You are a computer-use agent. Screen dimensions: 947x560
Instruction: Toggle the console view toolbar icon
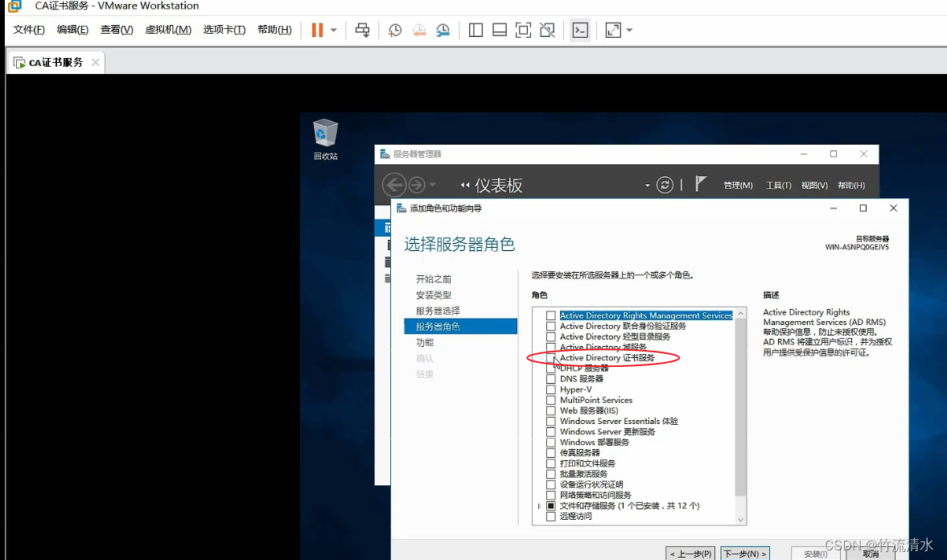[x=580, y=31]
